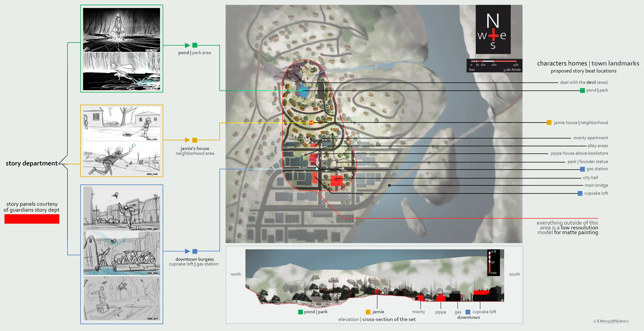Click the pippa label in the elevation section
Image resolution: width=644 pixels, height=331 pixels.
point(440,312)
